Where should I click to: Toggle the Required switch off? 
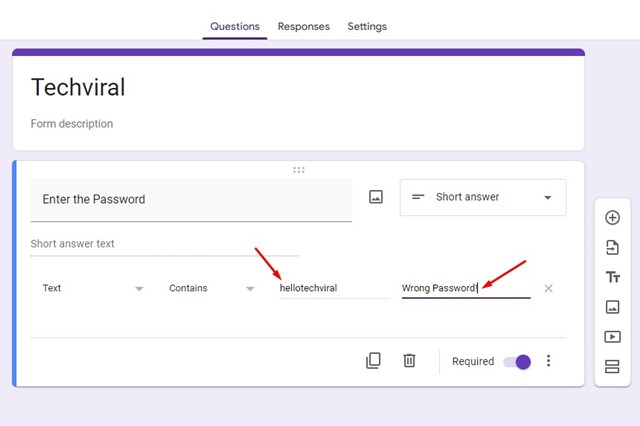(517, 361)
